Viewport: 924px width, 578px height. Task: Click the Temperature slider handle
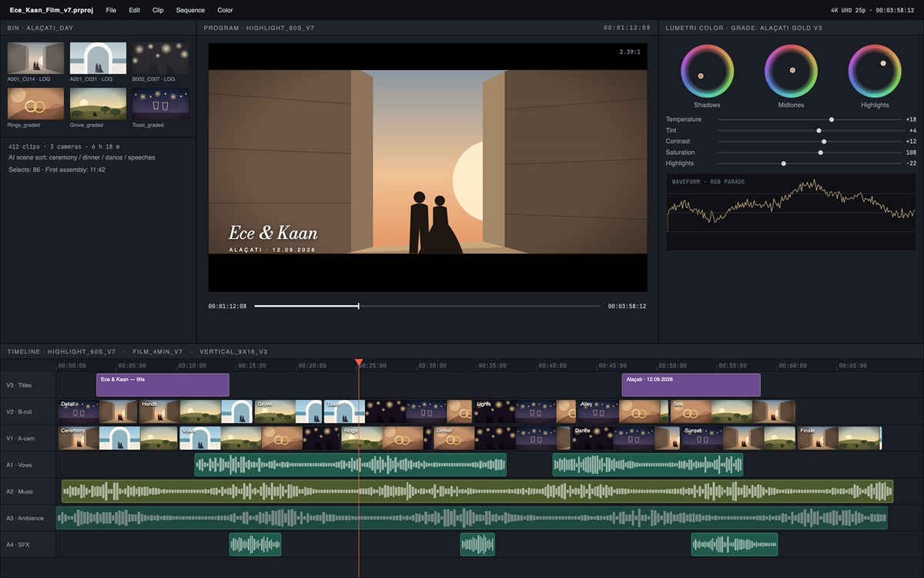pyautogui.click(x=832, y=119)
